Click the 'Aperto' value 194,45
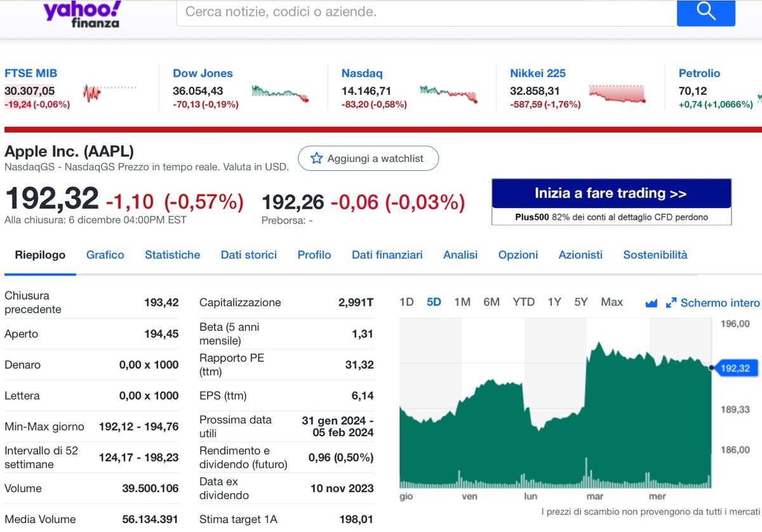 (x=161, y=334)
